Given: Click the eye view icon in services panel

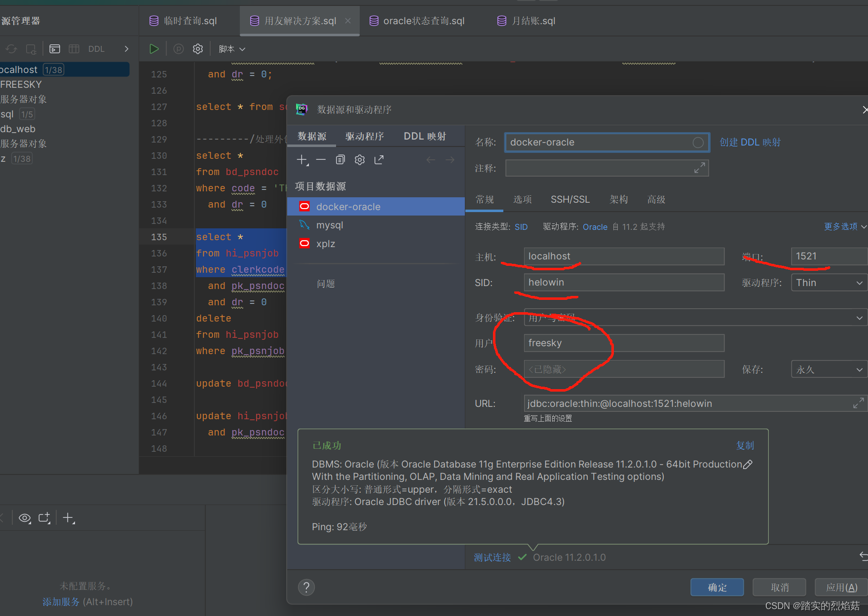Looking at the screenshot, I should [25, 518].
